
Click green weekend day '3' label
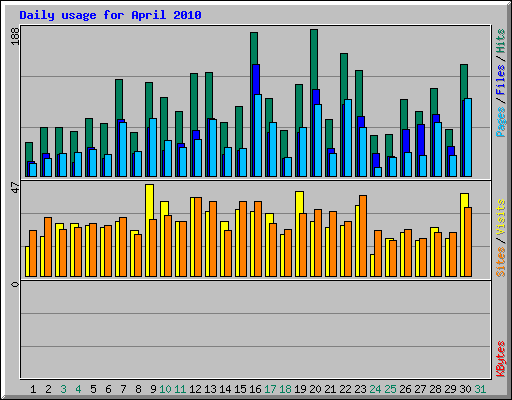click(x=63, y=389)
